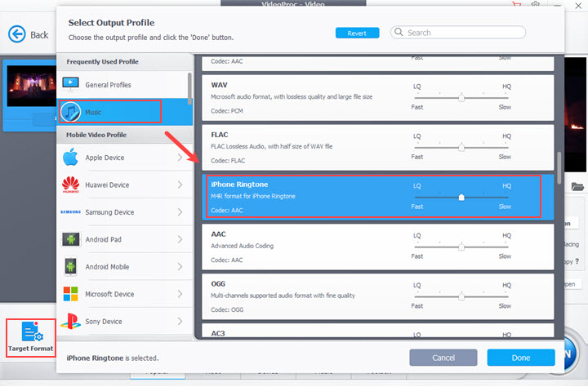
Task: Expand the Android Pad submenu chevron
Action: pos(180,239)
